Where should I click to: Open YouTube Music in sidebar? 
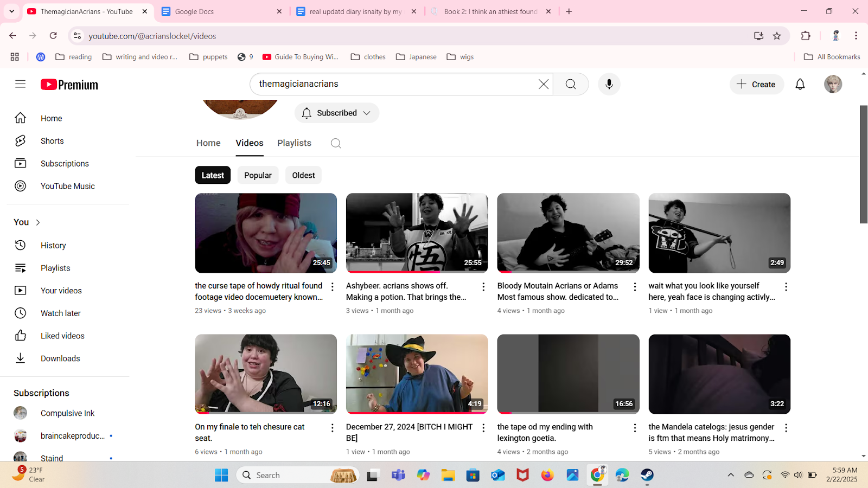coord(68,187)
